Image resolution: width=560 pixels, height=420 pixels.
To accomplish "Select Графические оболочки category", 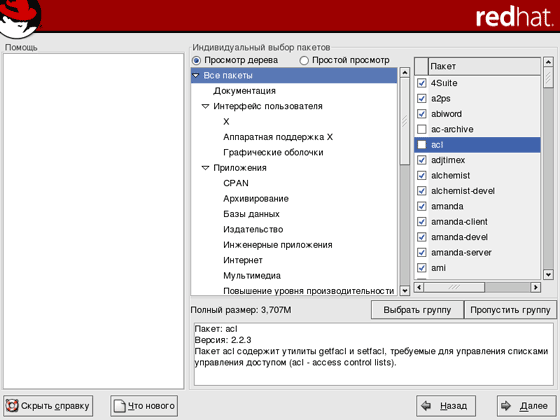I will pyautogui.click(x=273, y=152).
